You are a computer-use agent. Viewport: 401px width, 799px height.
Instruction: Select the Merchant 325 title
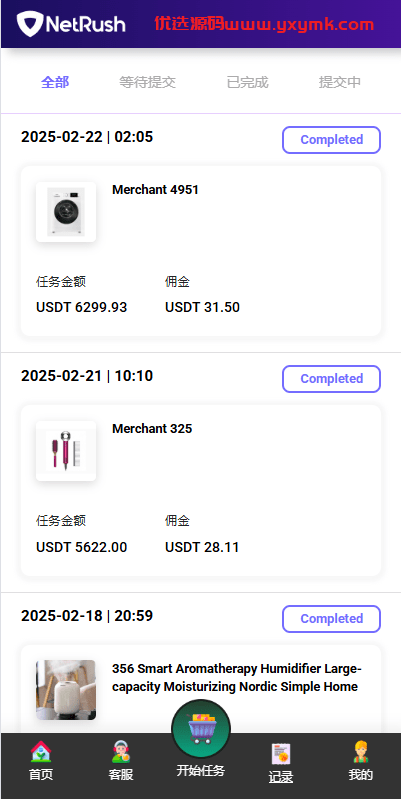tap(152, 429)
